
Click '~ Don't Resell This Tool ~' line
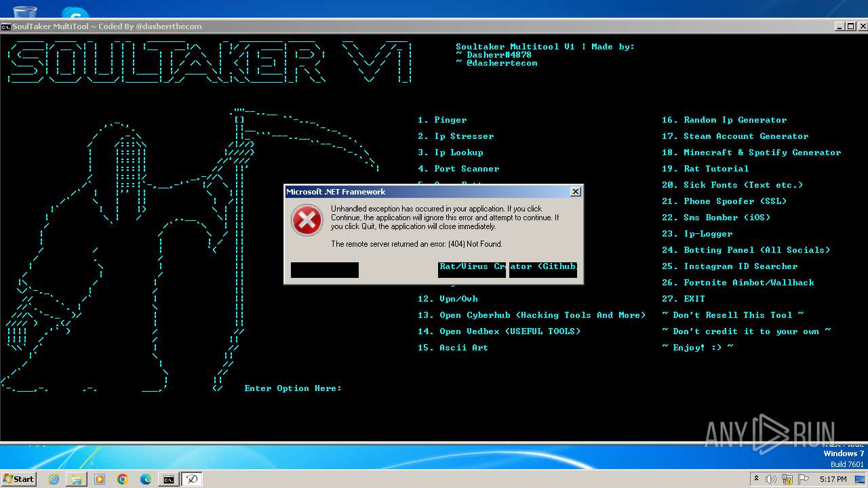pyautogui.click(x=732, y=315)
